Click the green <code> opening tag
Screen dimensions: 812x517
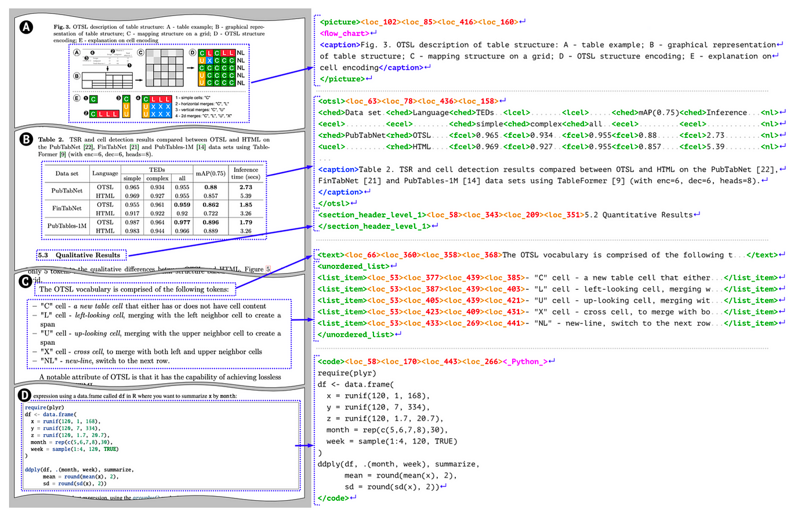[x=332, y=362]
